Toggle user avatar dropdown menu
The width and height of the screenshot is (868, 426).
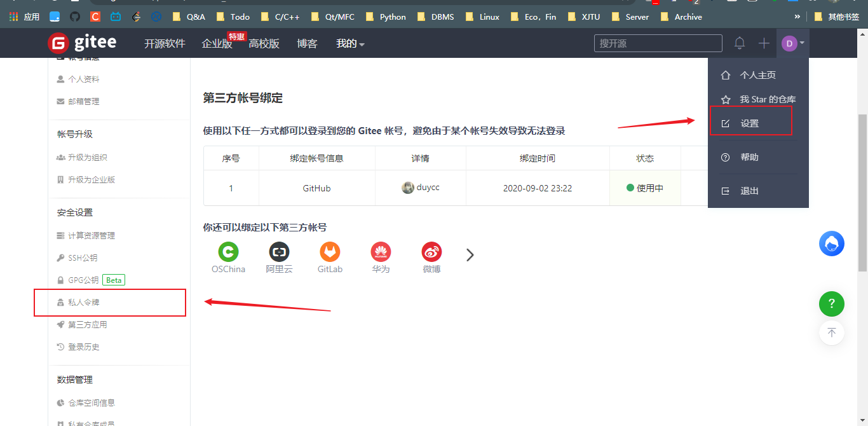pos(793,43)
